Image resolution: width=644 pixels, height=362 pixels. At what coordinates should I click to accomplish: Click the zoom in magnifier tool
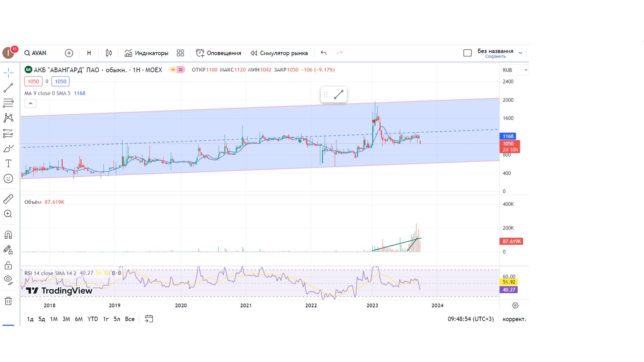coord(8,214)
